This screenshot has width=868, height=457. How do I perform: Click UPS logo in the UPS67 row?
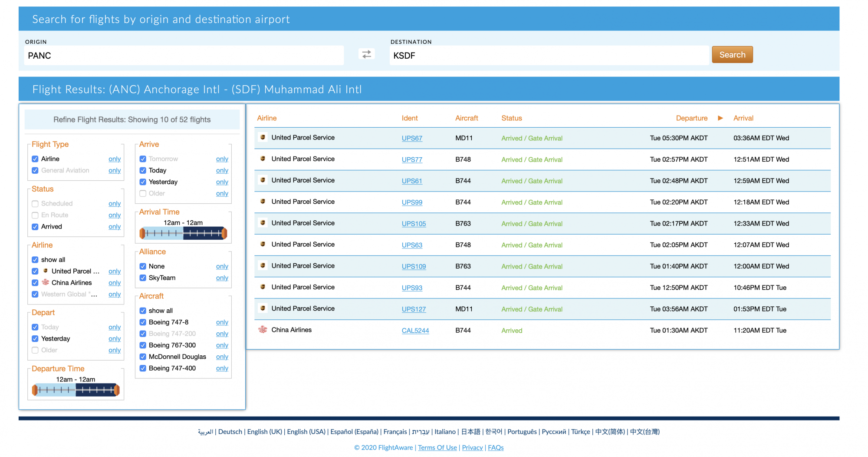(x=263, y=137)
